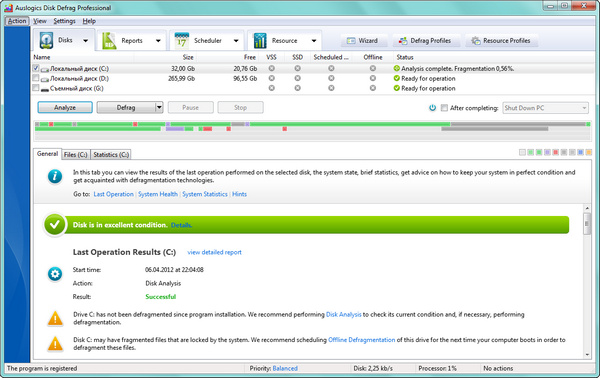
Task: Click the green checkmark disk condition icon
Action: coord(55,225)
